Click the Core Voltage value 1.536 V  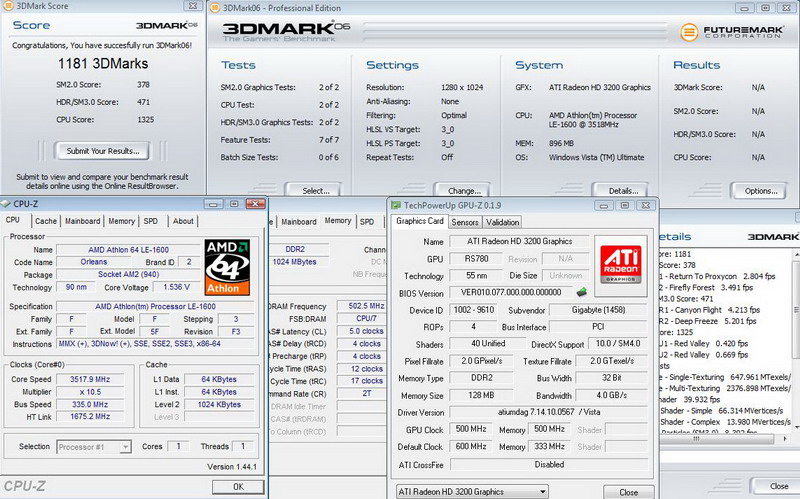(176, 287)
